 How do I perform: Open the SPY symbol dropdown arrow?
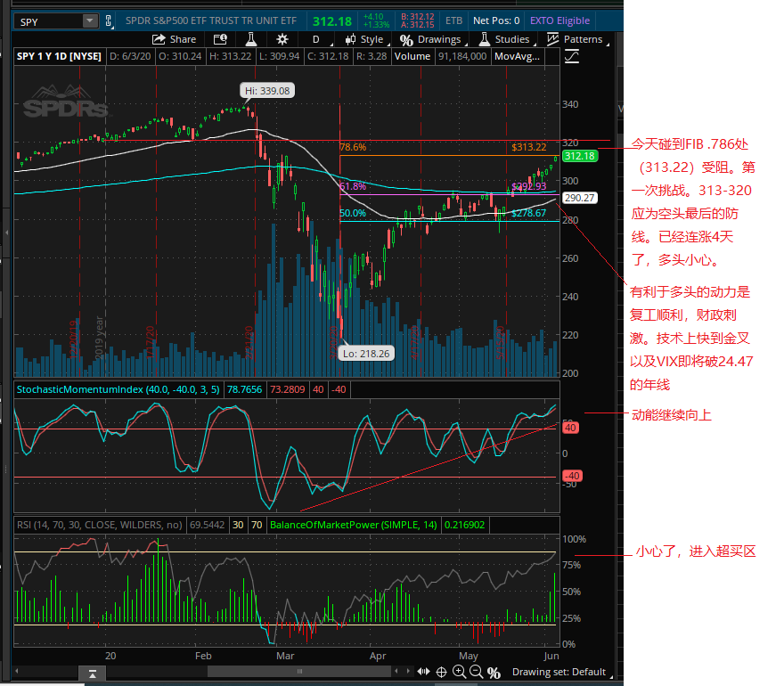[x=89, y=21]
